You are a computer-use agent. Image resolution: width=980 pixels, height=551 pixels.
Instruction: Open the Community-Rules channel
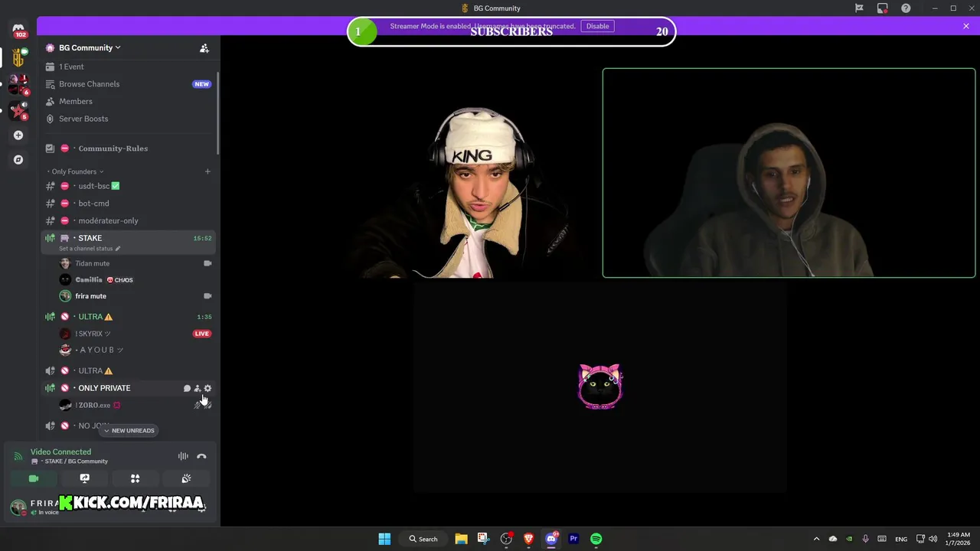(129, 148)
